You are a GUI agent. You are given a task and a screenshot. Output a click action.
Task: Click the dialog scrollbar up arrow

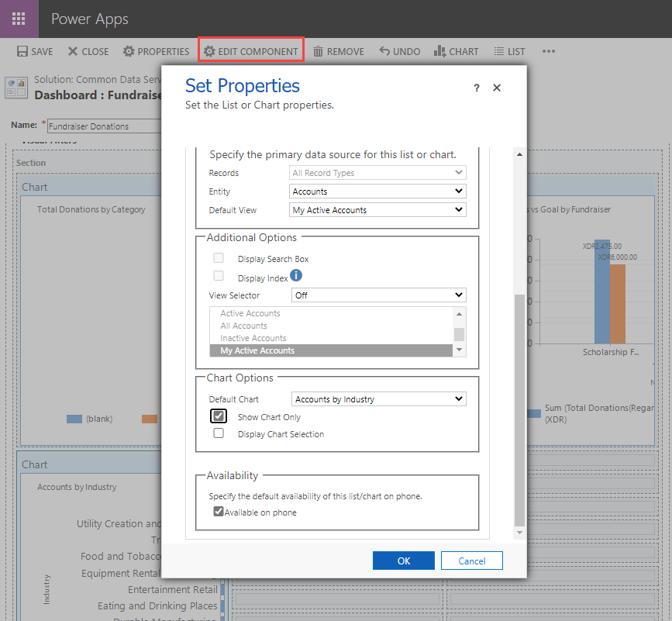pyautogui.click(x=519, y=154)
